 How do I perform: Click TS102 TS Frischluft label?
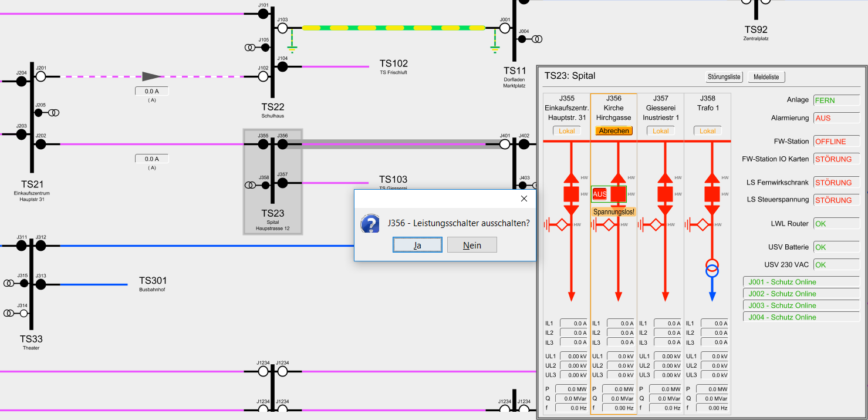point(393,67)
